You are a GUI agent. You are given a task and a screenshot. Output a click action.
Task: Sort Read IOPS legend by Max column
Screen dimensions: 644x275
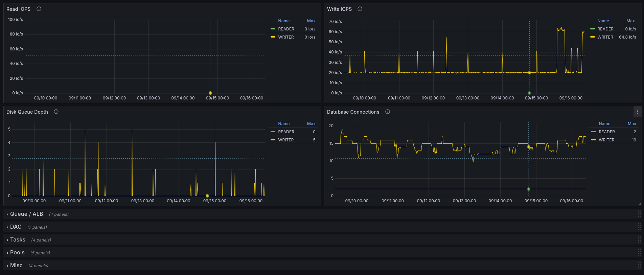pyautogui.click(x=311, y=21)
